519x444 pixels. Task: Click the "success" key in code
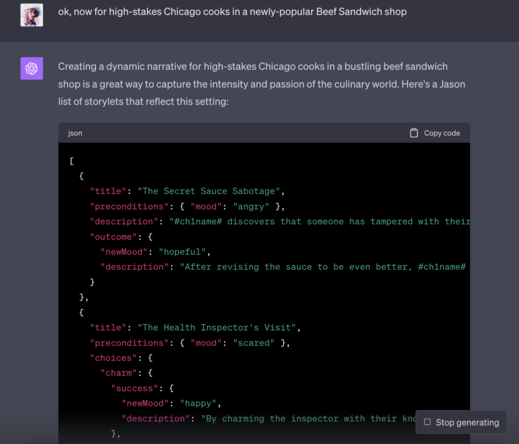click(134, 388)
